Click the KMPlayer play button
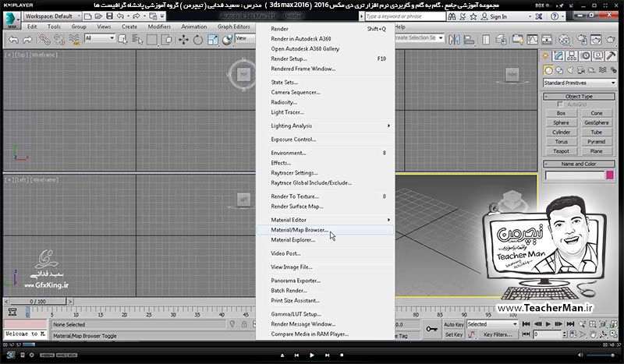 point(312,355)
